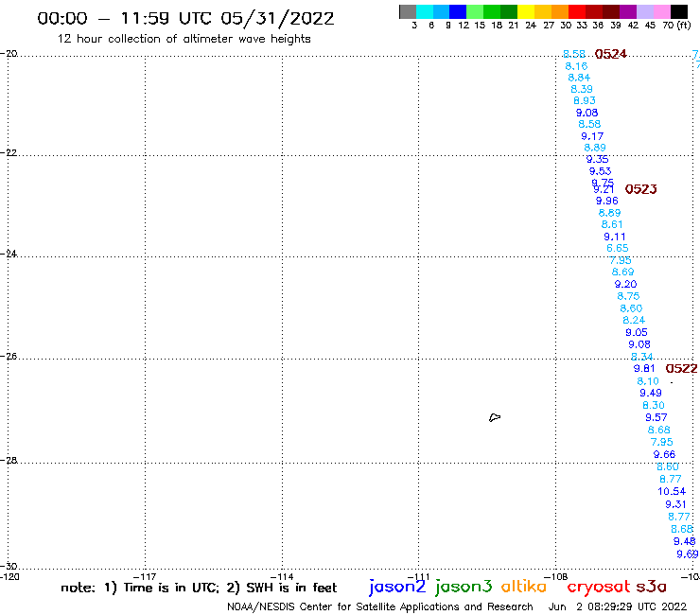
Task: Click the black swatch in the legend
Action: pyautogui.click(x=678, y=11)
